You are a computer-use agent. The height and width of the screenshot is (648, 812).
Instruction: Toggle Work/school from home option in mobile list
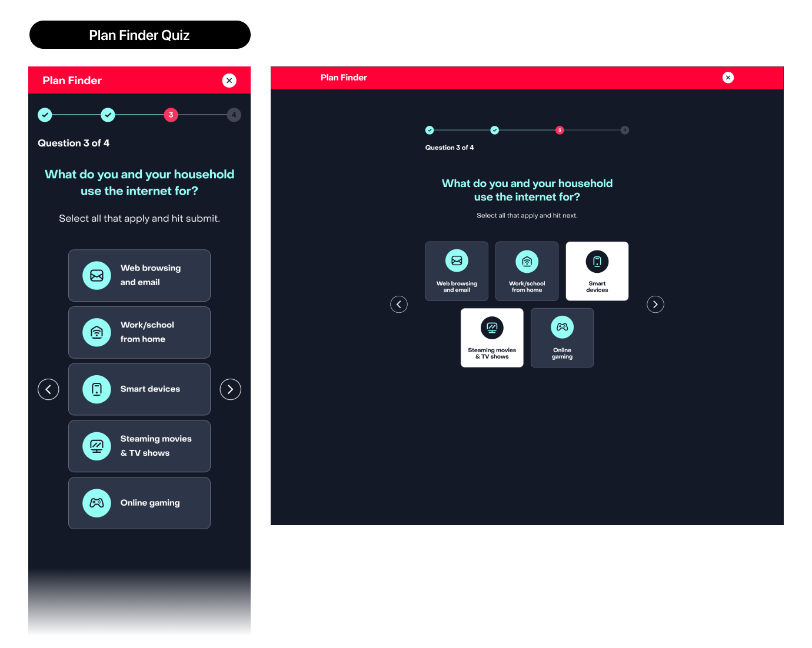139,332
